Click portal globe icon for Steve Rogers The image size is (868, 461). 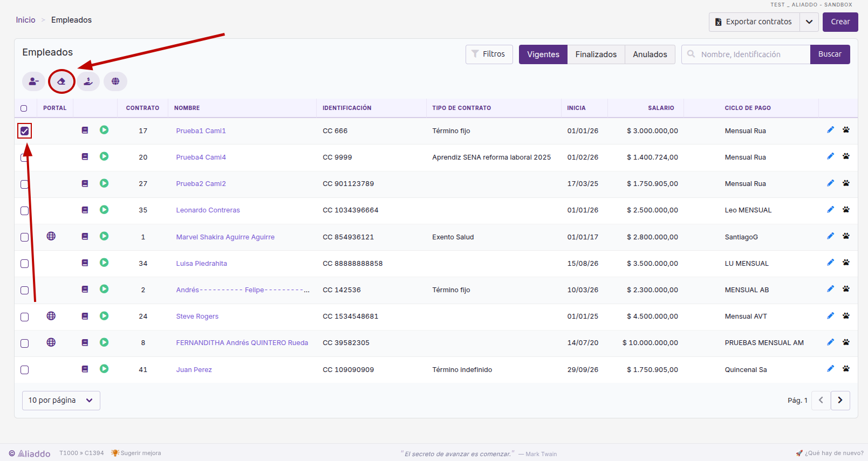pos(51,316)
